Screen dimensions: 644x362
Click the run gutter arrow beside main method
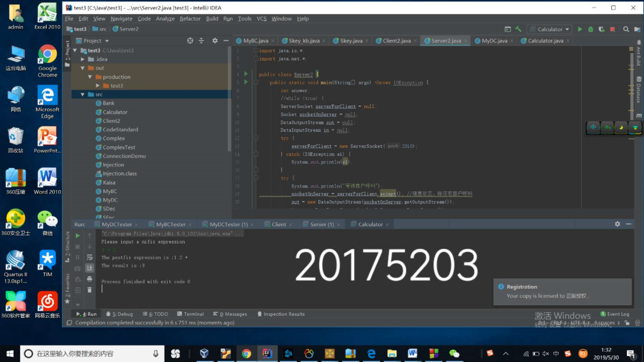tap(246, 82)
